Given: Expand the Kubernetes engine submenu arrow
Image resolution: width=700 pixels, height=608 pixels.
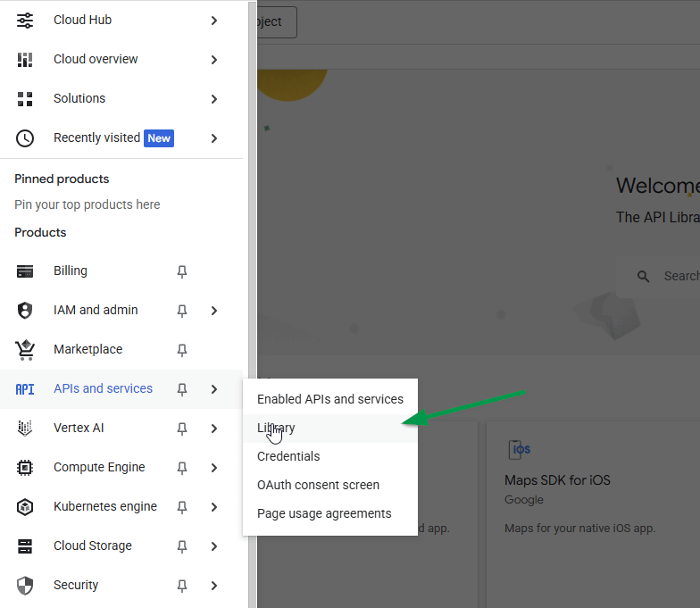Looking at the screenshot, I should tap(214, 507).
